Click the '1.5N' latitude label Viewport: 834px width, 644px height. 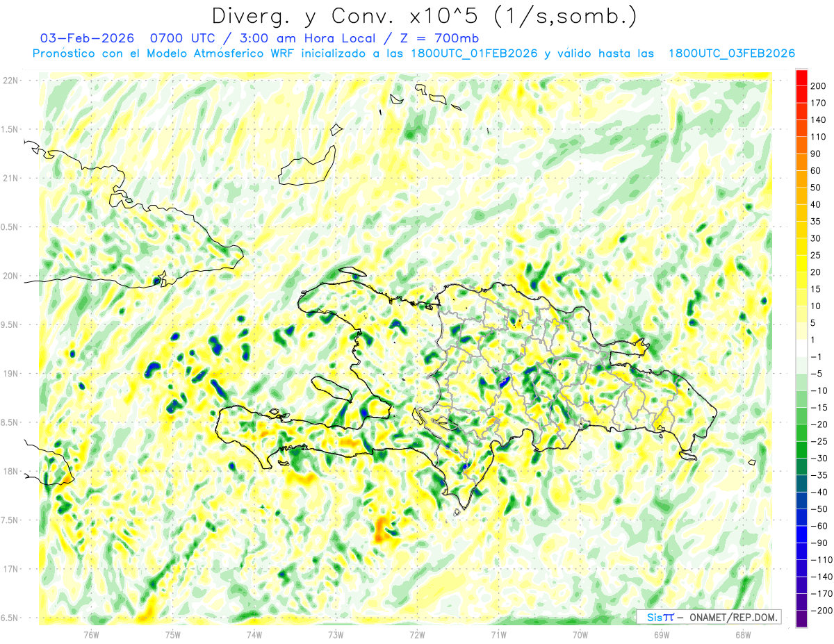(x=10, y=129)
